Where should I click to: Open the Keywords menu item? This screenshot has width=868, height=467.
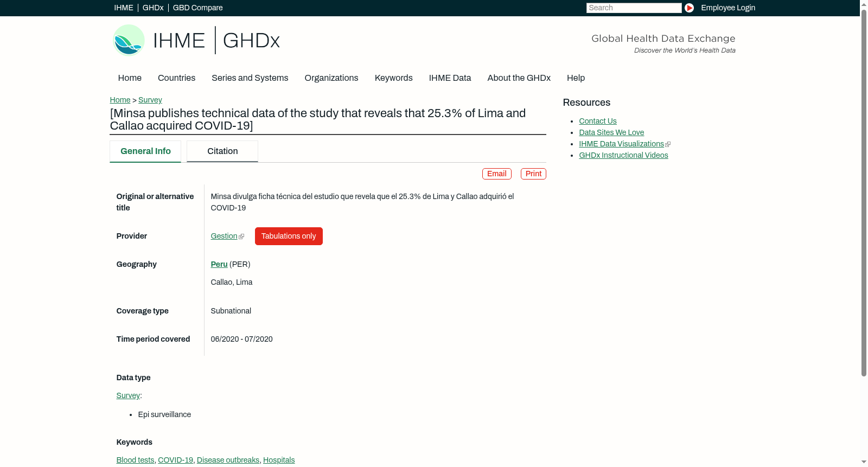[394, 78]
